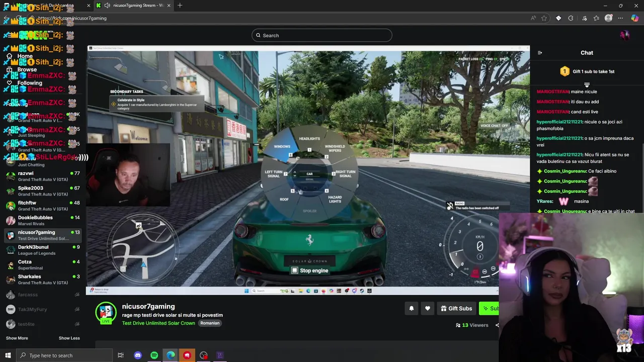Click the 'Gift 1 sub to take 1st' banner

(x=587, y=71)
